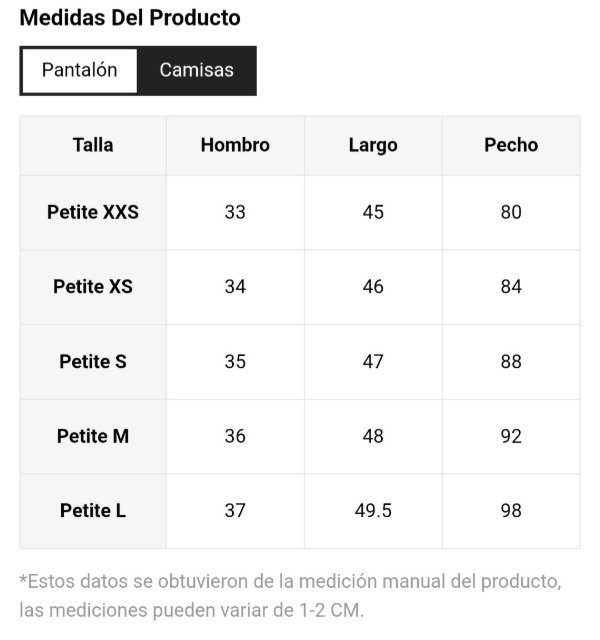Viewport: 600px width, 640px height.
Task: Click Pecho value 80 for Petite XXS
Action: click(x=511, y=212)
